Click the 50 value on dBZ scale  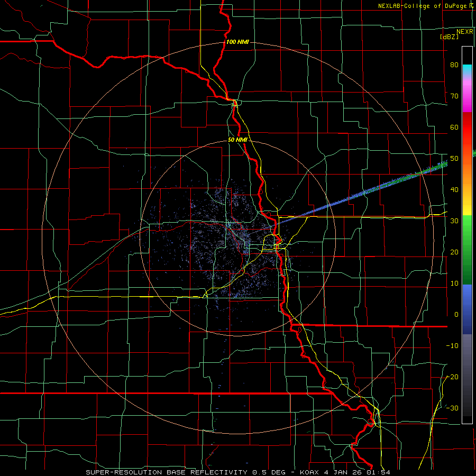pyautogui.click(x=454, y=159)
